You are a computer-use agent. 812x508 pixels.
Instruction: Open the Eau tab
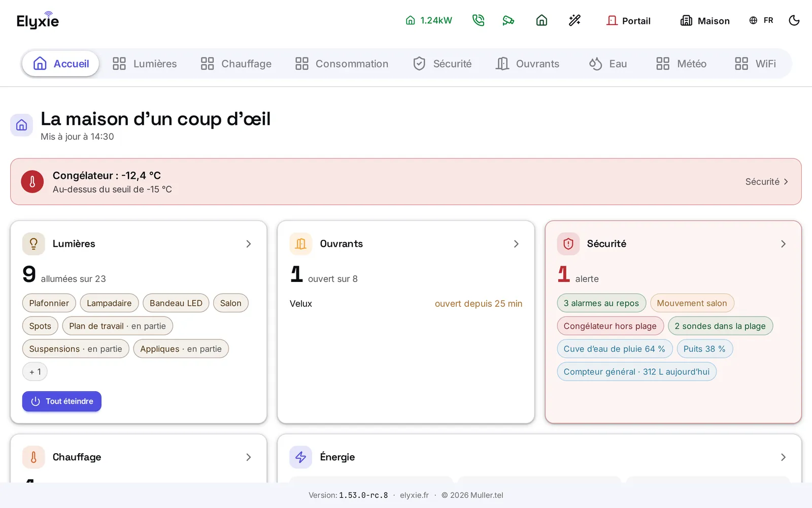point(608,63)
